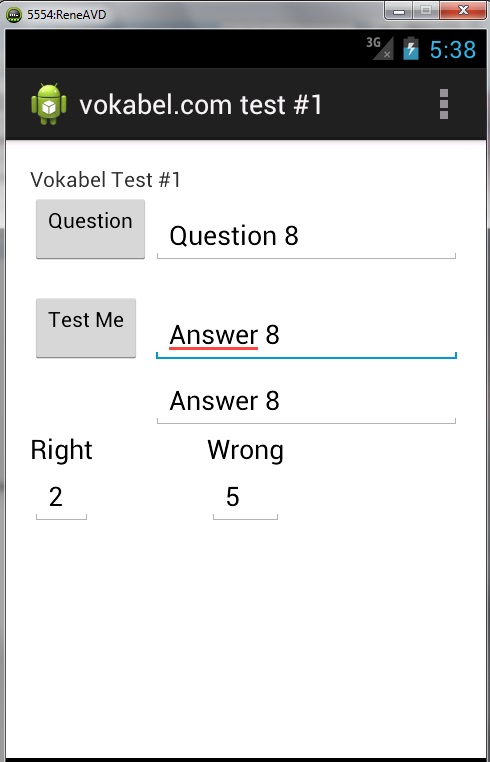
Task: Tap the 5:38 clock in status bar
Action: tap(453, 50)
